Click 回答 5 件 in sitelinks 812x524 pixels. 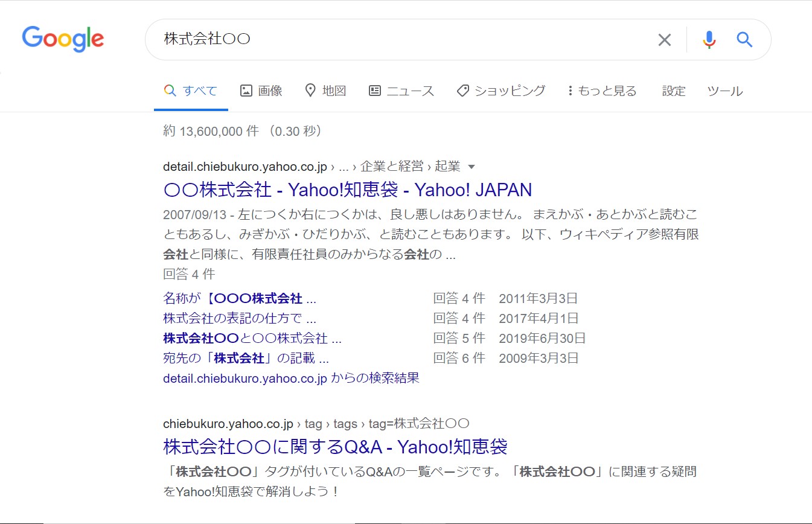point(459,338)
